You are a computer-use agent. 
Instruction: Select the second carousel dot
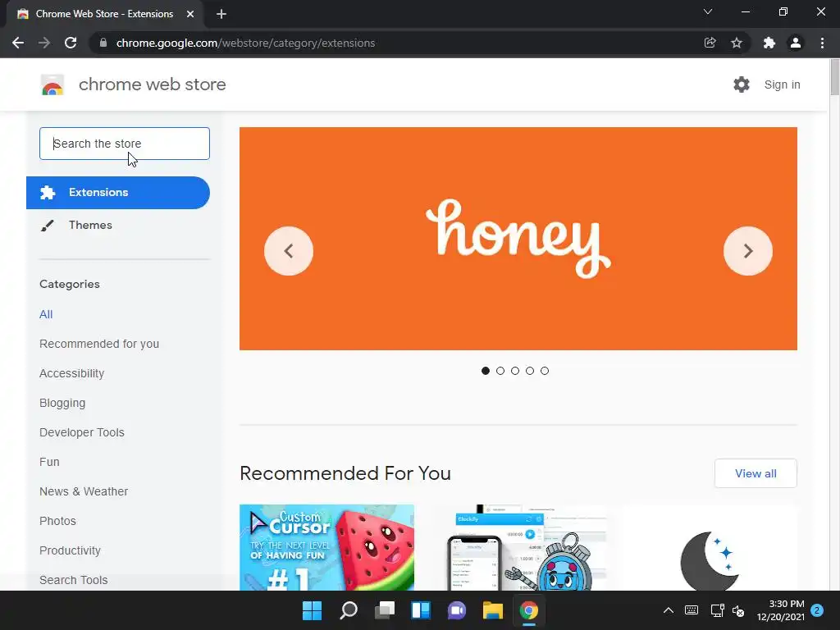[x=500, y=371]
